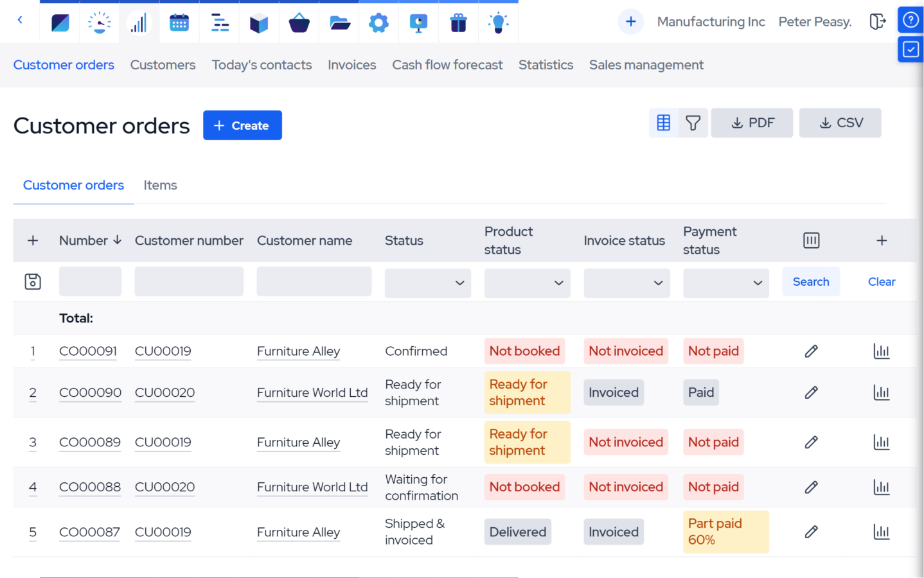
Task: Open the Payment status filter dropdown
Action: 725,283
